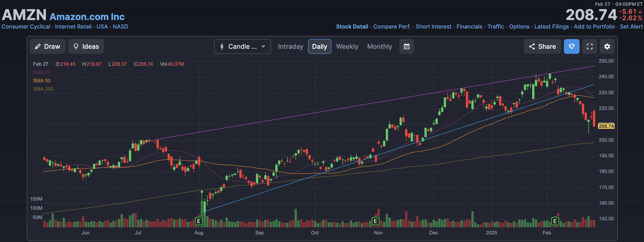This screenshot has width=644, height=242.
Task: Enter fullscreen chart mode
Action: (589, 46)
